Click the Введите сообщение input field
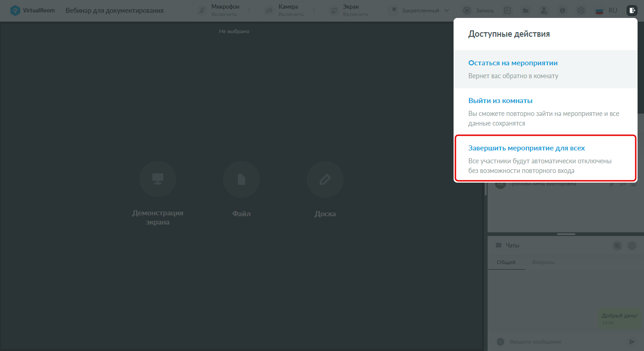 [x=566, y=342]
